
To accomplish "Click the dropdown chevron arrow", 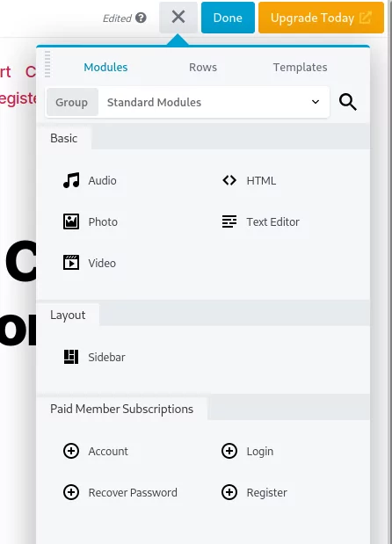I will click(x=316, y=102).
